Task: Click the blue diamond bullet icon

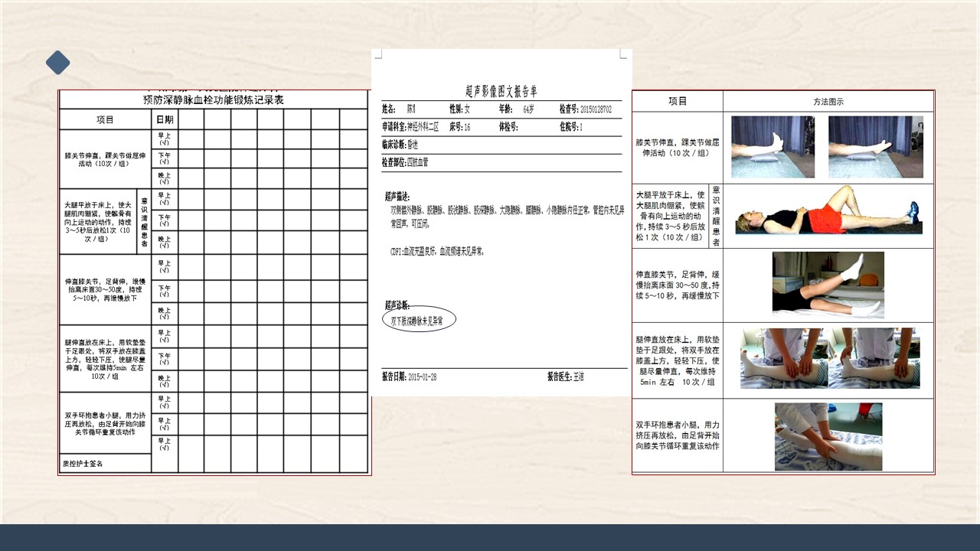Action: (x=57, y=63)
